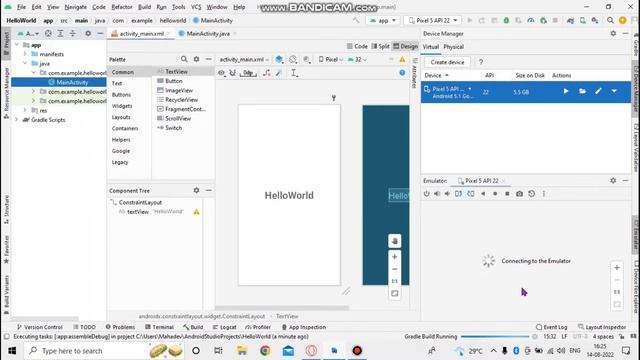This screenshot has height=360, width=640.
Task: Choose Containers category in Palette
Action: click(x=125, y=129)
